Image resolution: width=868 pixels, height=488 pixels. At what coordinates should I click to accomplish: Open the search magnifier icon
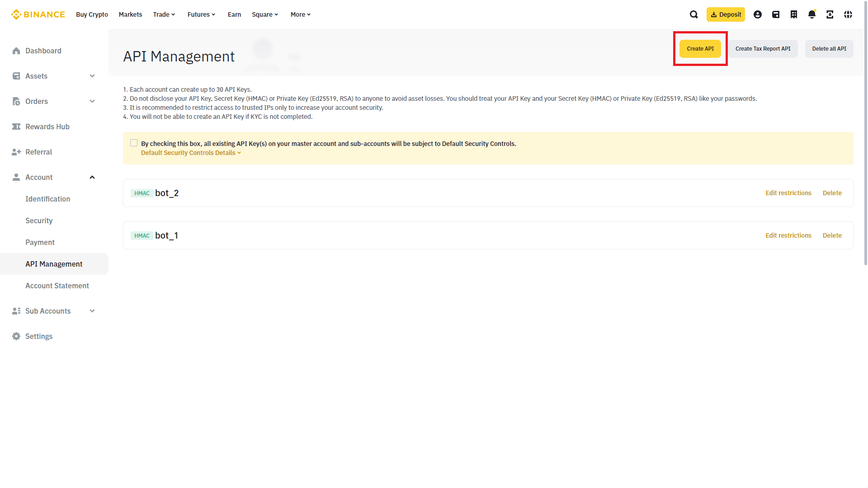point(694,14)
